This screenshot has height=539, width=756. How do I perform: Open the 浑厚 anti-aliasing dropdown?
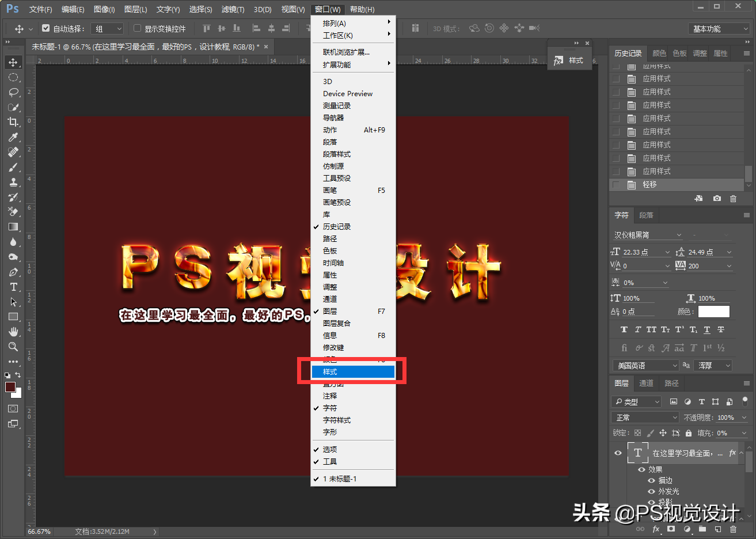click(713, 366)
